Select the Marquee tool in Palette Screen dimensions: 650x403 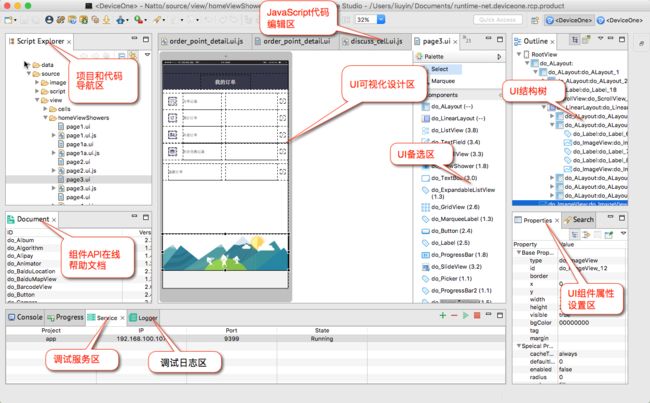(443, 81)
